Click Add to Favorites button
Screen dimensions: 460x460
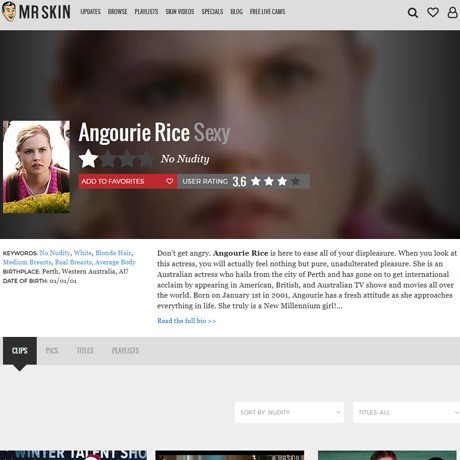click(x=128, y=181)
